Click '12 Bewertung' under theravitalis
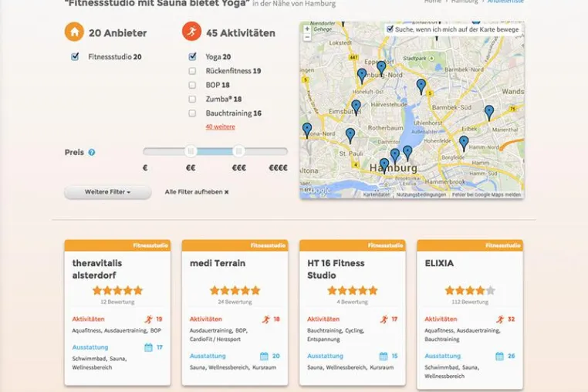This screenshot has width=588, height=392. pos(117,302)
